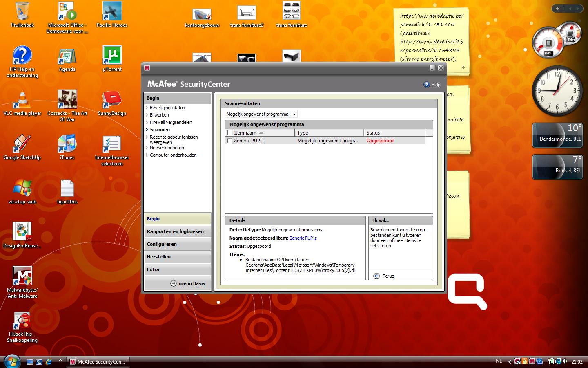Screen dimensions: 588x368
Task: Sort by the Status column header
Action: [x=394, y=132]
